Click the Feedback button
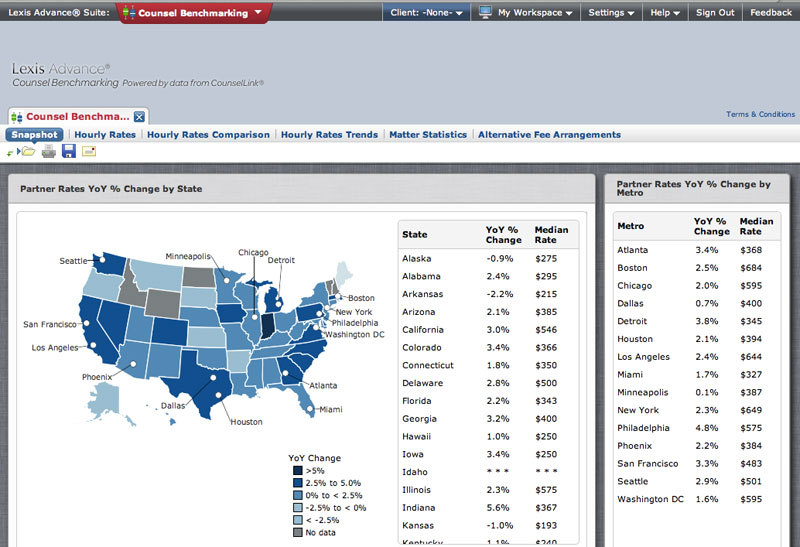 (x=770, y=13)
